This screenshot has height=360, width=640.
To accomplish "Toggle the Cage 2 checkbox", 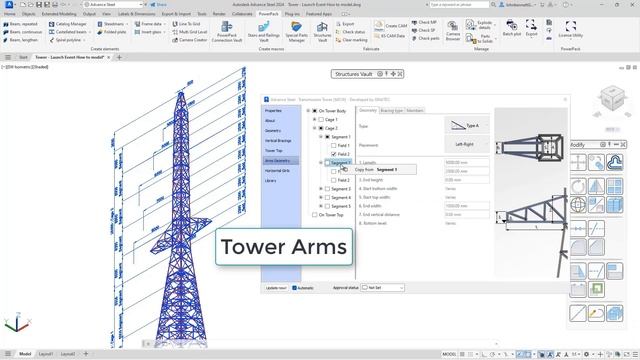I will [321, 128].
